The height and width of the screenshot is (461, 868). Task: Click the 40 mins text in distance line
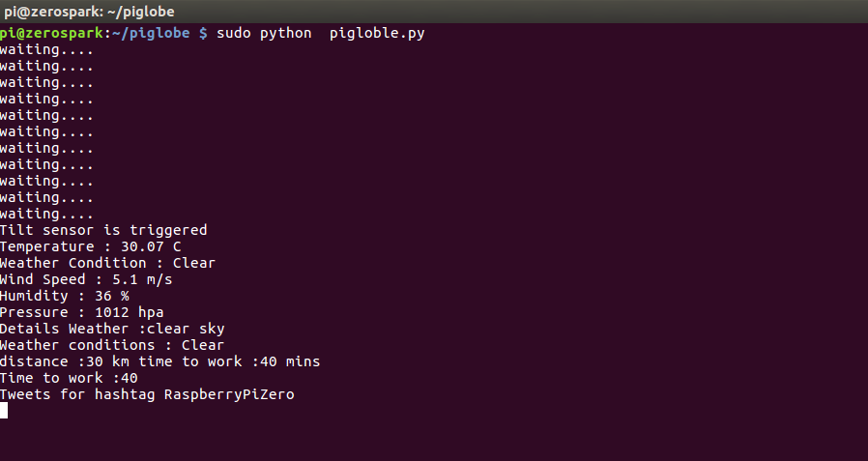pos(290,361)
